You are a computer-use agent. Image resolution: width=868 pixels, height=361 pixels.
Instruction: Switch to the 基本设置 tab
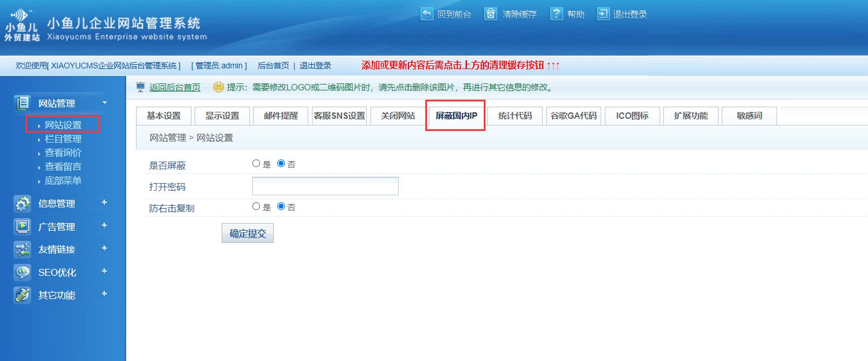click(x=164, y=116)
